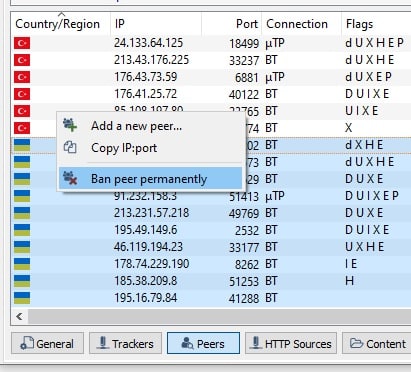Switch to the HTTP Sources tab

291,343
